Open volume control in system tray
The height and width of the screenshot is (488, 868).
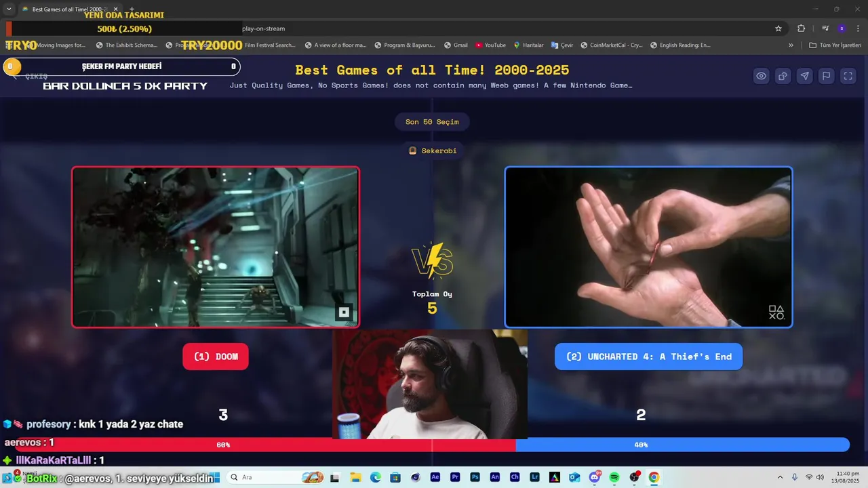pos(820,477)
